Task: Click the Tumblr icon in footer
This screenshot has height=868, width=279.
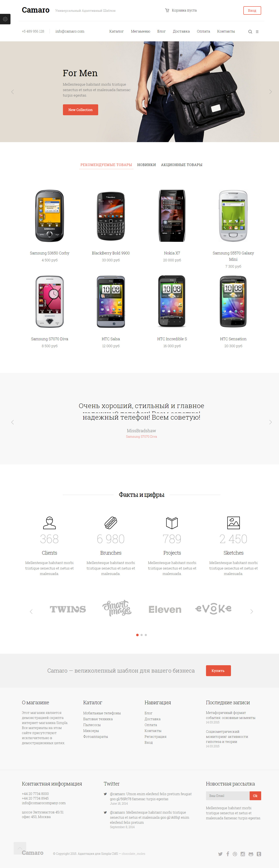Action: (259, 854)
